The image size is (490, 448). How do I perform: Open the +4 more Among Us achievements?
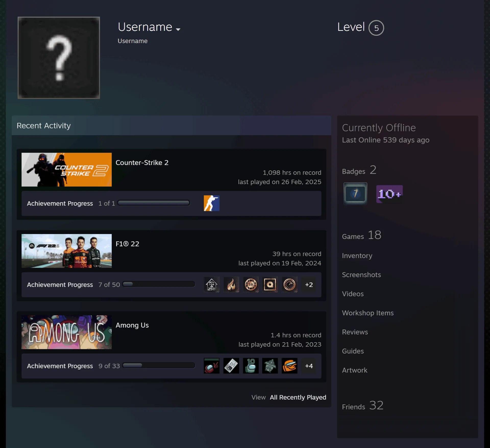click(x=309, y=366)
